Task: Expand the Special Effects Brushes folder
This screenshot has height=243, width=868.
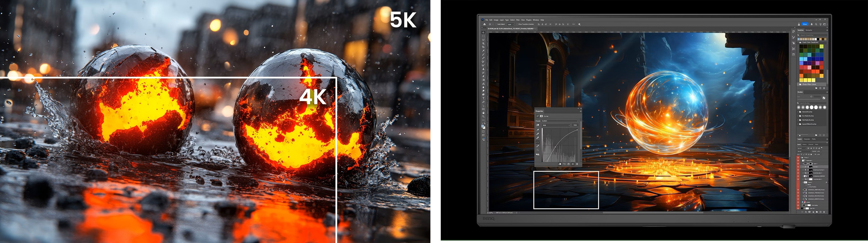Action: click(x=798, y=124)
